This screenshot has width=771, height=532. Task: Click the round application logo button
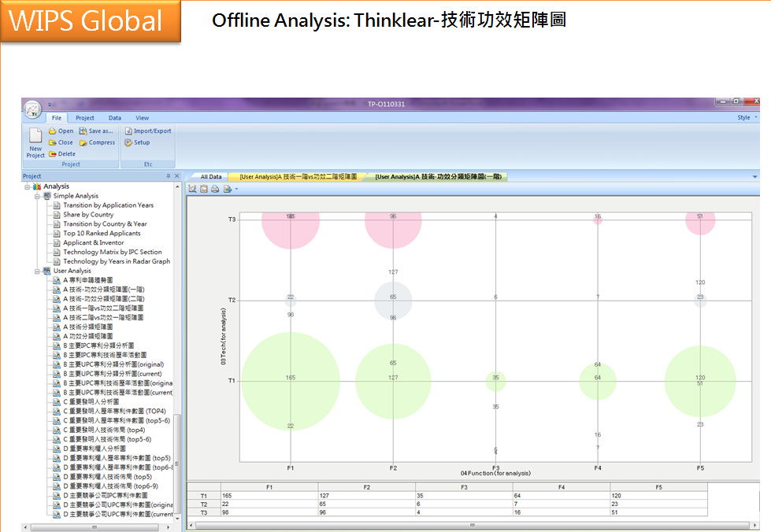click(x=32, y=109)
